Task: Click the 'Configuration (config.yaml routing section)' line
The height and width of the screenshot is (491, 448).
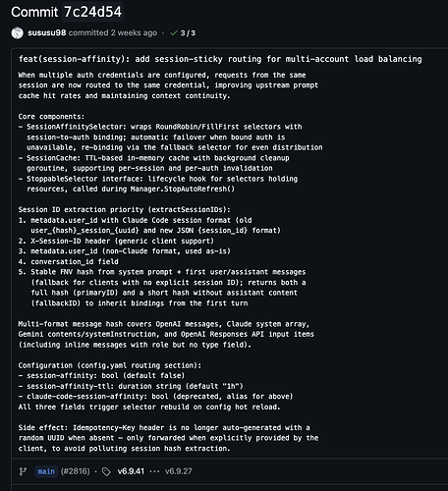Action: click(110, 365)
